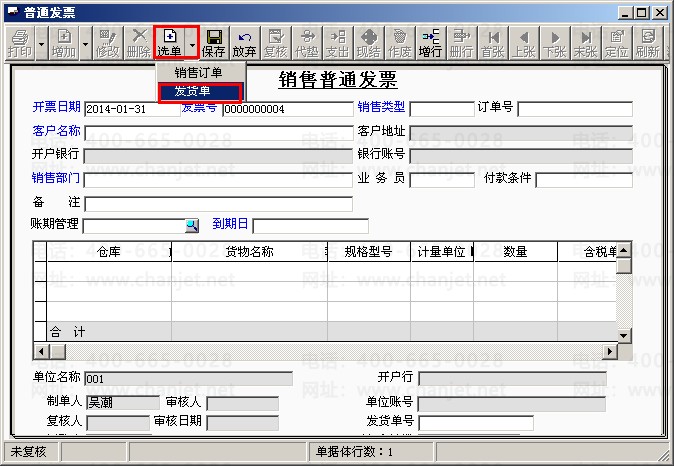Click the 现结 cash settlement toolbar icon

tap(368, 43)
